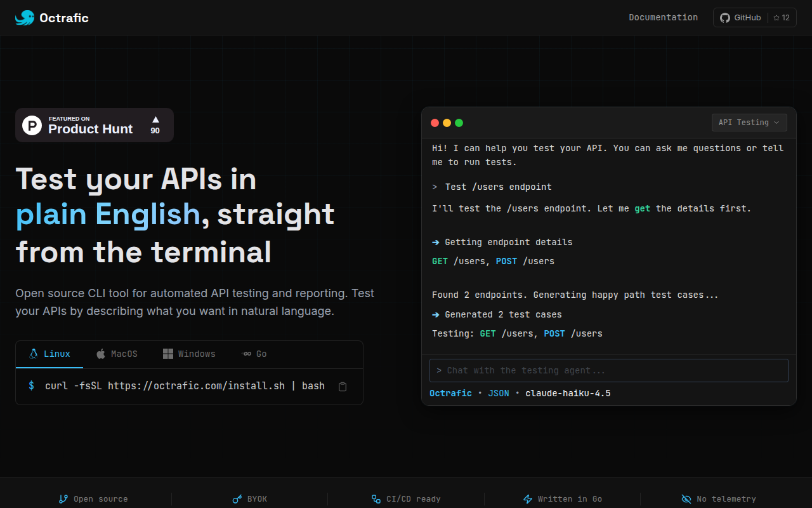This screenshot has height=508, width=812.
Task: Click the Apple logo icon
Action: (101, 354)
